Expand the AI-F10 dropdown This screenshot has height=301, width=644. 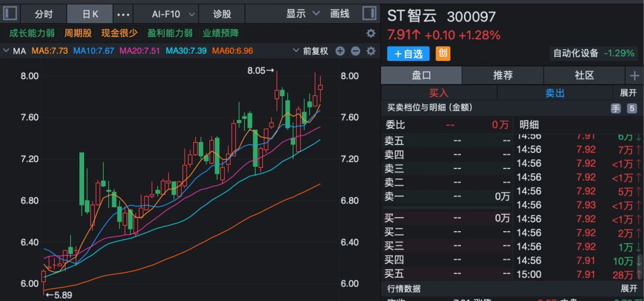(174, 14)
